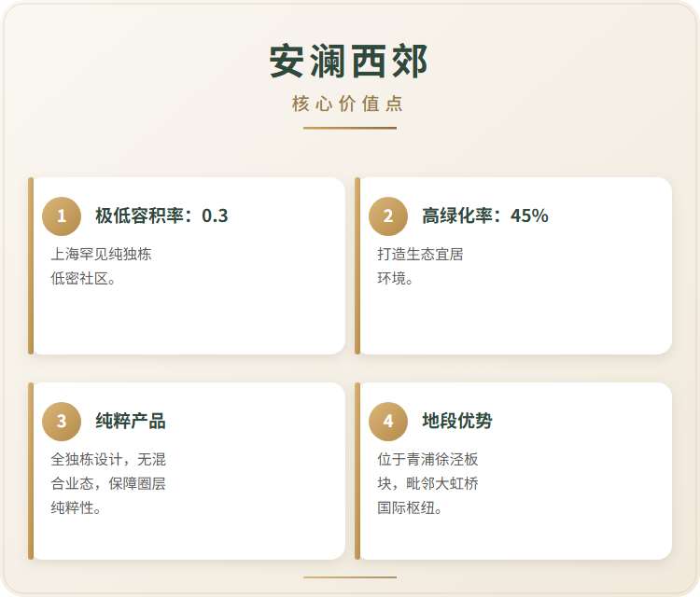The height and width of the screenshot is (597, 700).
Task: Select the 核心价值点 subtitle
Action: click(348, 104)
